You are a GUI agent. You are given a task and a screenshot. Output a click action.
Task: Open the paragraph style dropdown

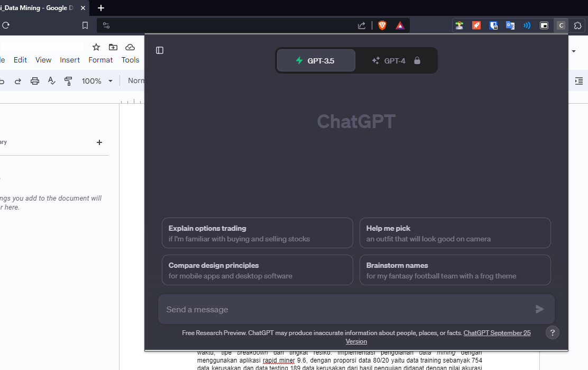tap(136, 80)
